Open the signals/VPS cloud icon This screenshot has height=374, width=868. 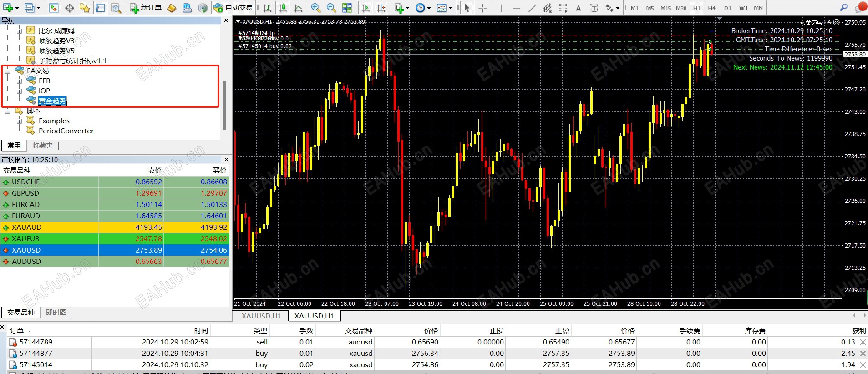pos(187,8)
